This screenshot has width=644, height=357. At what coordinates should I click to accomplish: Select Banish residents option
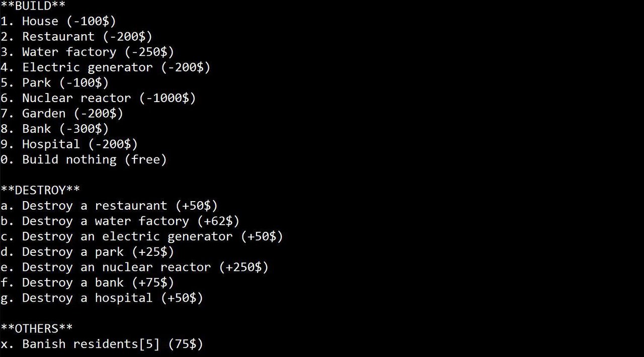[102, 344]
